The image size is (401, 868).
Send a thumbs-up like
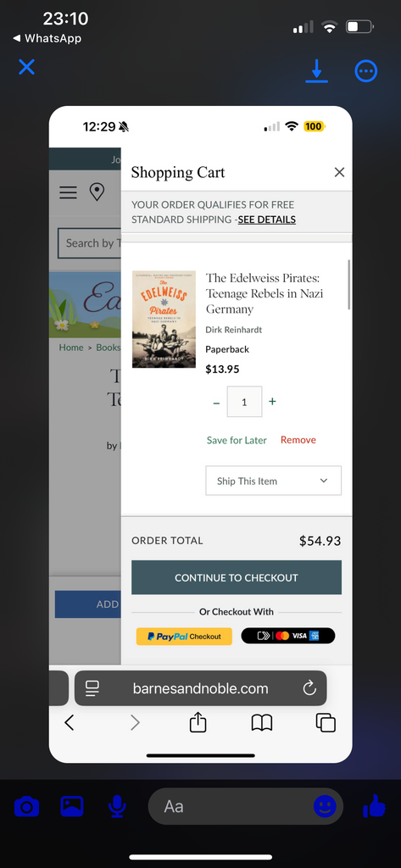(374, 806)
